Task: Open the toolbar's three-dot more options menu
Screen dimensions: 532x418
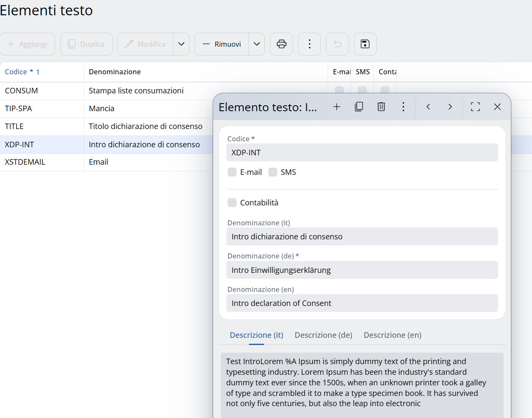Action: (x=309, y=44)
